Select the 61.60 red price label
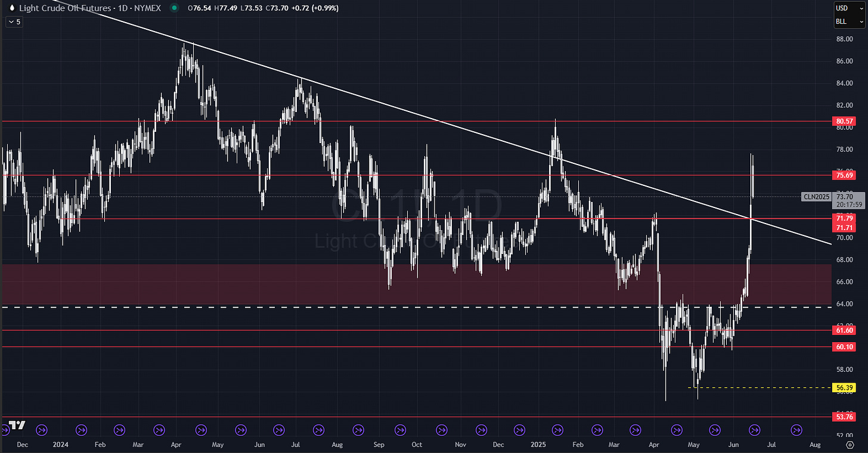Image resolution: width=868 pixels, height=453 pixels. point(845,330)
